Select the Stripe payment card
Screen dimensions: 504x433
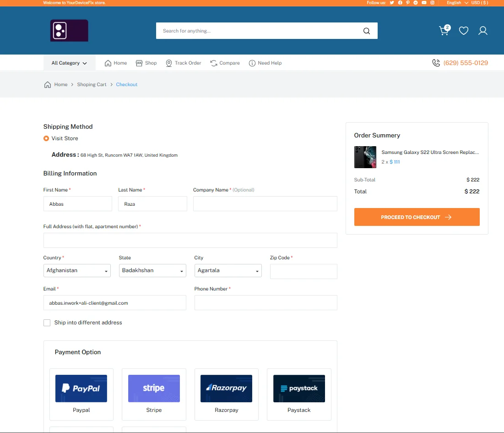(154, 394)
